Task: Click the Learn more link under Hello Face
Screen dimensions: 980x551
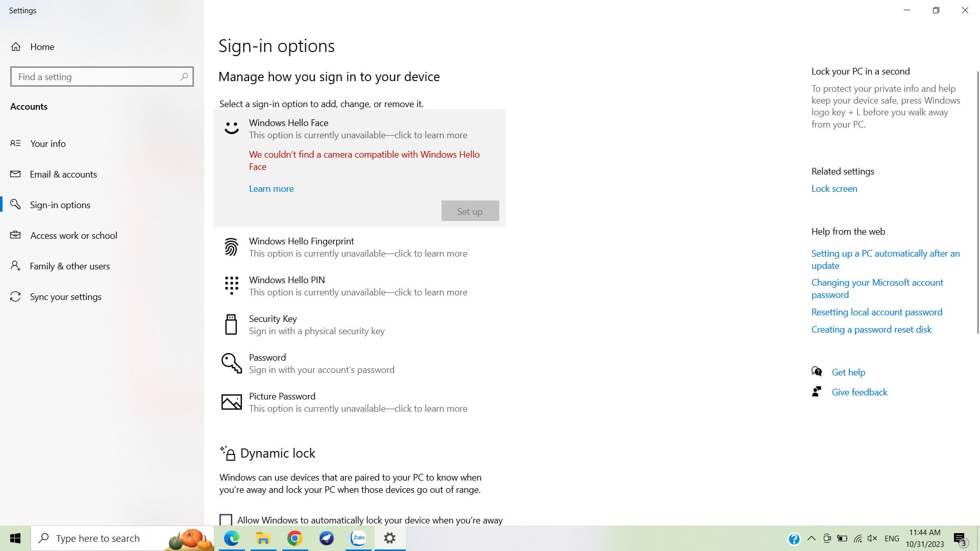Action: [x=271, y=188]
